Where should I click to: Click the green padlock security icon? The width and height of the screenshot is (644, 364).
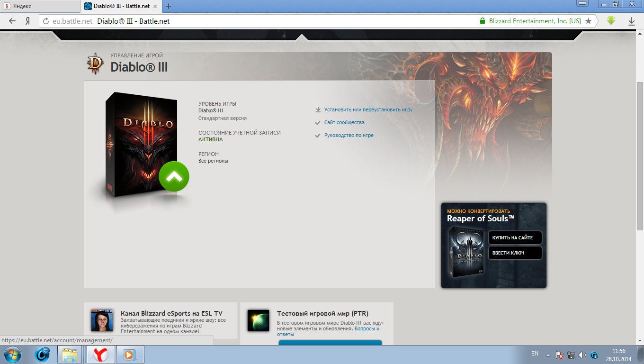pos(483,21)
